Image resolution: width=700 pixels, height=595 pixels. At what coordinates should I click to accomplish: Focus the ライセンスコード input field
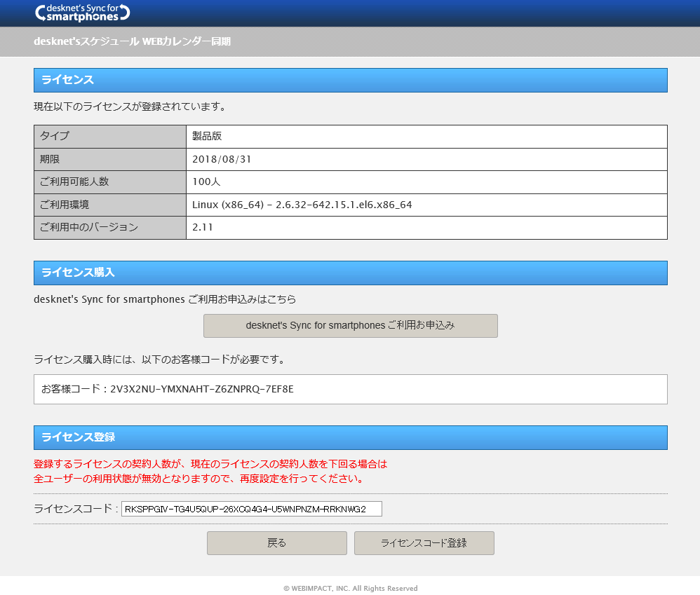pos(252,509)
